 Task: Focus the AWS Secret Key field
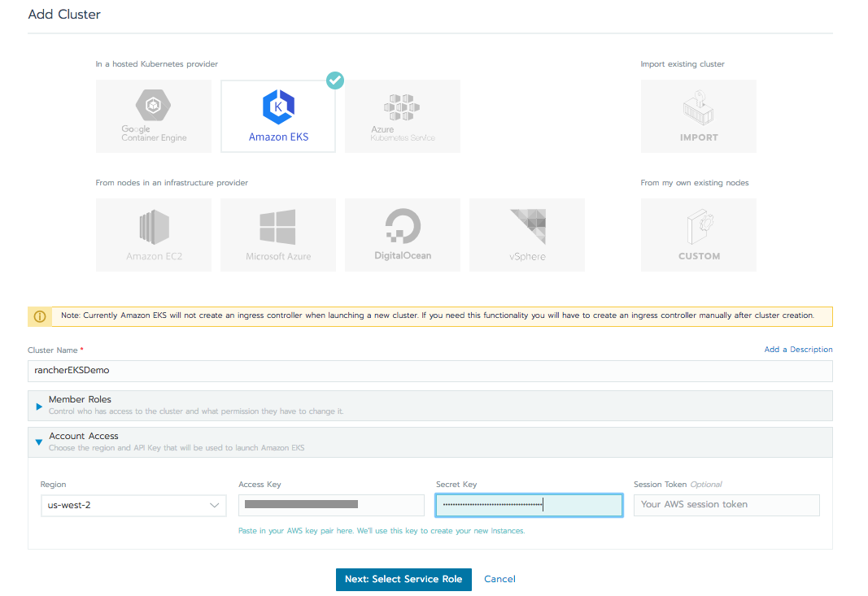pos(529,505)
